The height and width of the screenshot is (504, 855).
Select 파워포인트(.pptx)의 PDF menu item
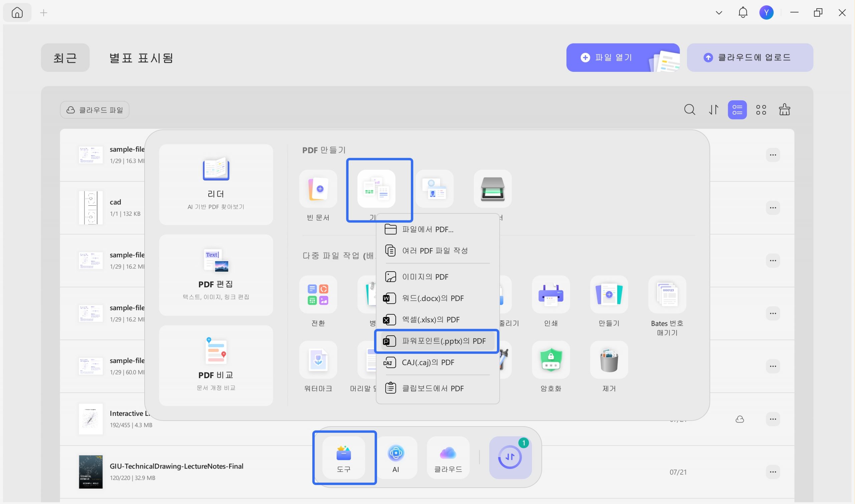point(438,341)
